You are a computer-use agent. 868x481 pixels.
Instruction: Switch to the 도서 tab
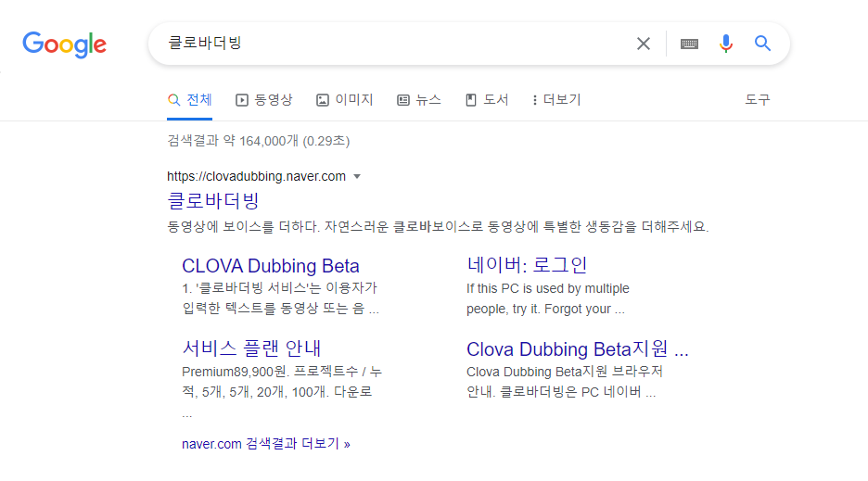click(x=487, y=100)
